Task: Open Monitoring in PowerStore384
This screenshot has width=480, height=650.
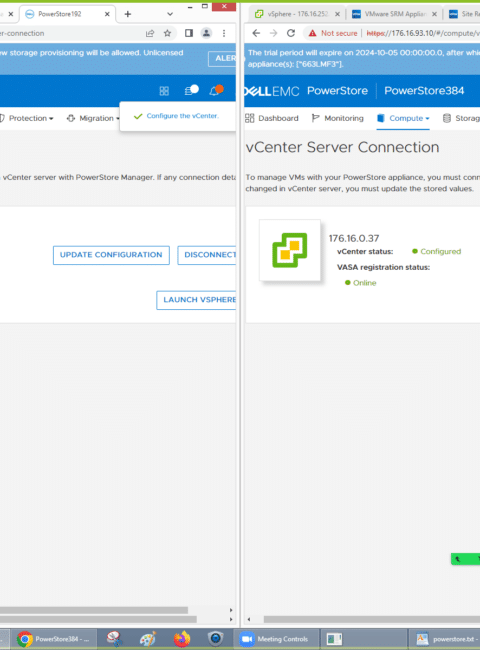Action: (x=337, y=119)
